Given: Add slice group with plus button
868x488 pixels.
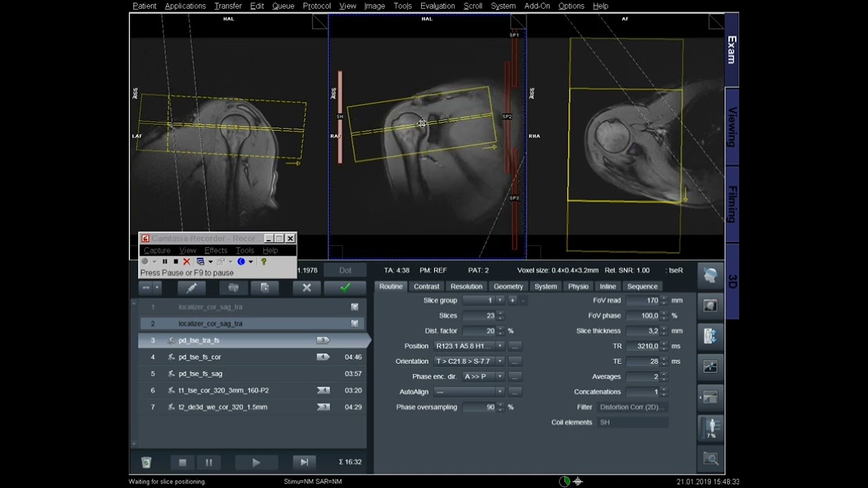Looking at the screenshot, I should [512, 300].
